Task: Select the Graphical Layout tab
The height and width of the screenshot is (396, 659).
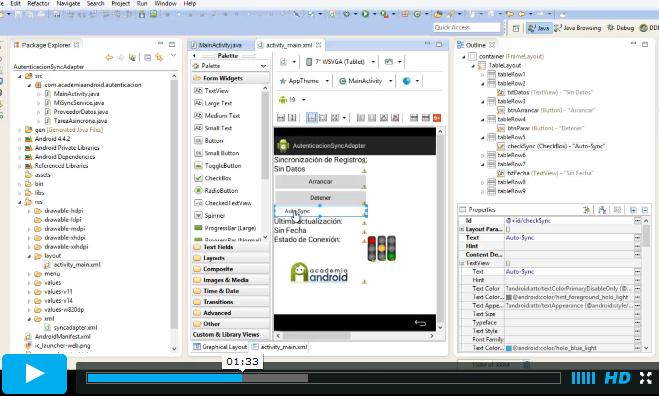Action: coord(220,347)
